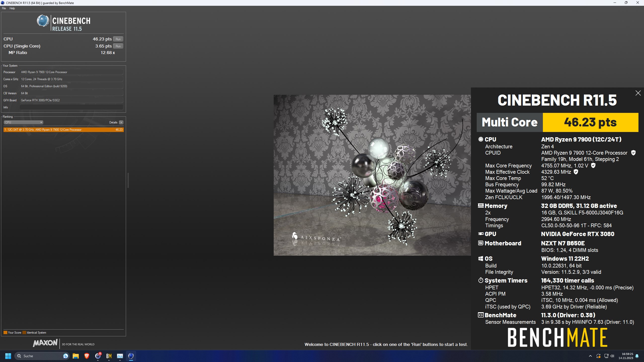This screenshot has width=644, height=362.
Task: Click the GPU card icon in BenchMate panel
Action: (481, 234)
